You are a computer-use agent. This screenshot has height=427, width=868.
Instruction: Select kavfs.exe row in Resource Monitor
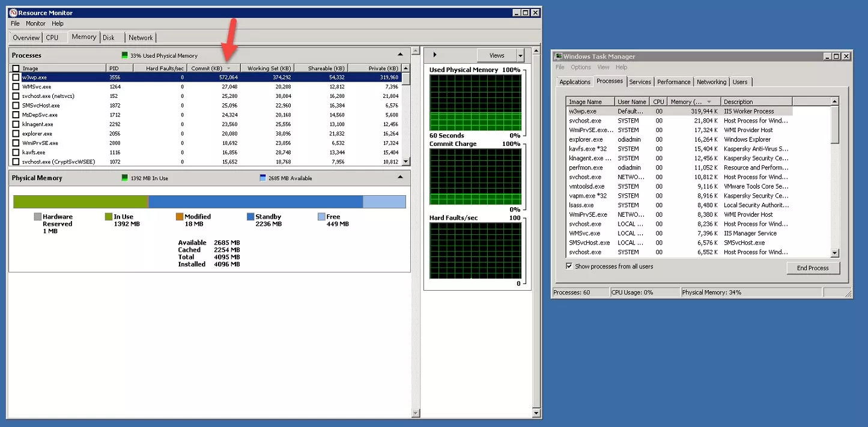pyautogui.click(x=206, y=153)
